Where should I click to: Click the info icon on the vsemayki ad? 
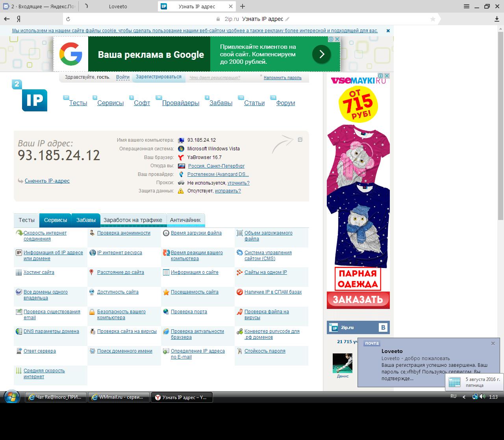[381, 76]
